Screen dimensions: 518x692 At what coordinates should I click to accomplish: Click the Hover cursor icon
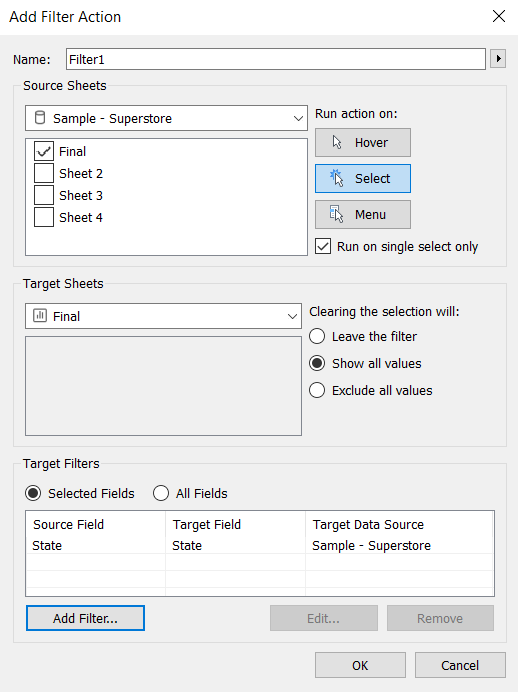(337, 143)
